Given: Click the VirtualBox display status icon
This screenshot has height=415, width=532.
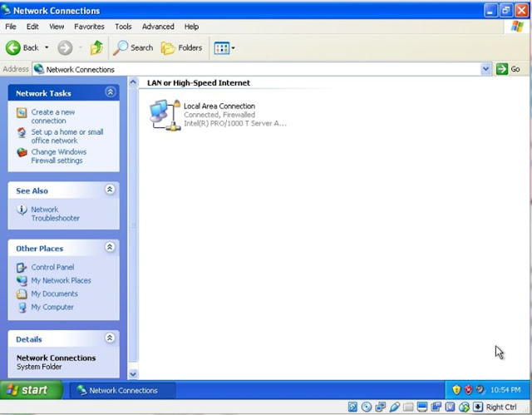Looking at the screenshot, I should [x=422, y=407].
